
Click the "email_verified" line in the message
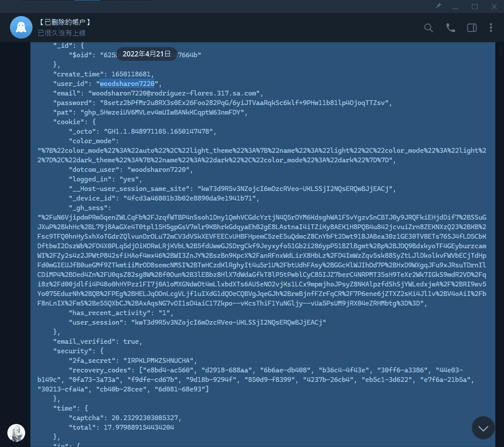98,342
